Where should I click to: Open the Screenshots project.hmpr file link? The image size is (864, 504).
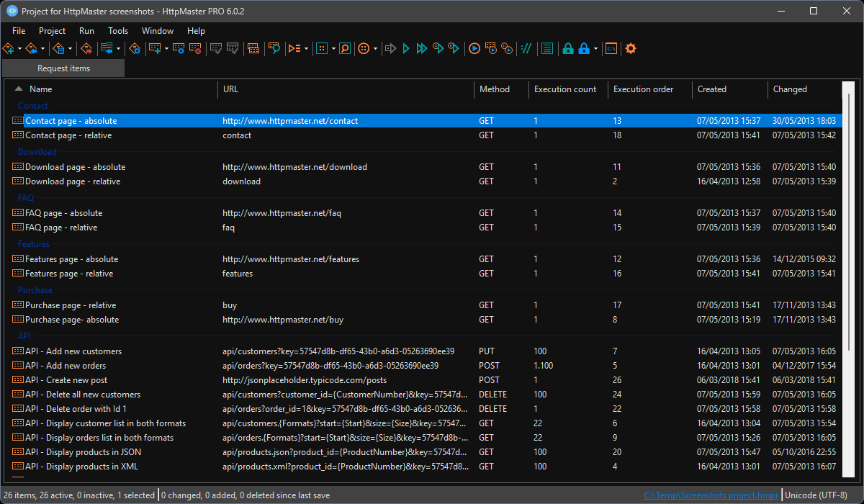(x=712, y=495)
